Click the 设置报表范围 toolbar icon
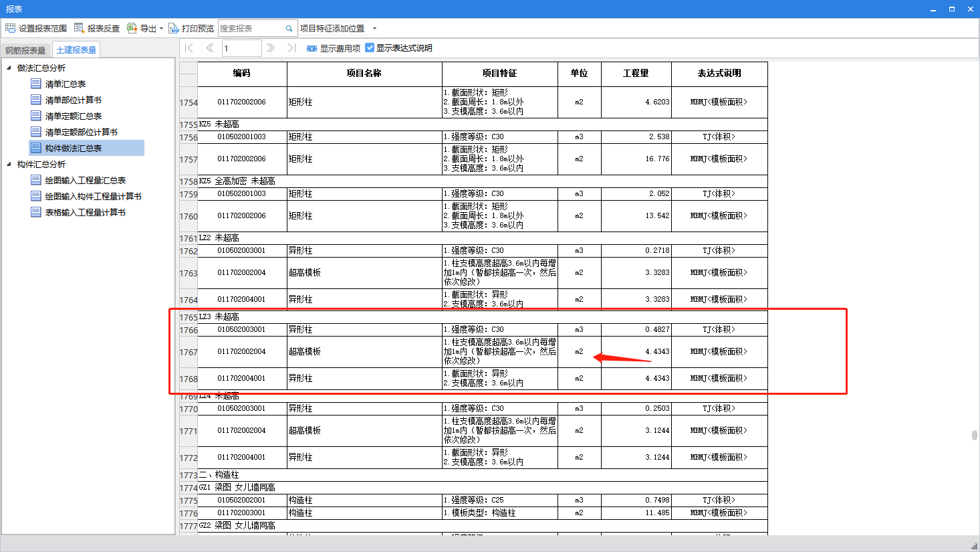Image resolution: width=980 pixels, height=552 pixels. [x=10, y=28]
